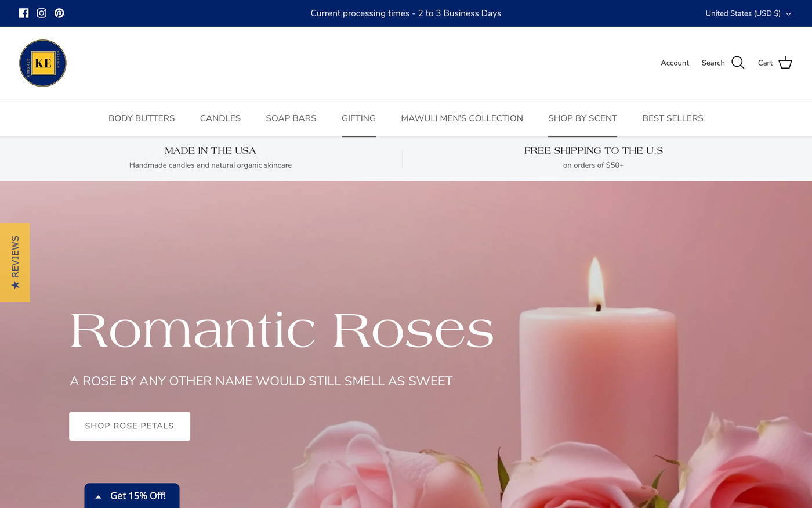Open the Shop By Scent menu
812x508 pixels.
(x=582, y=118)
